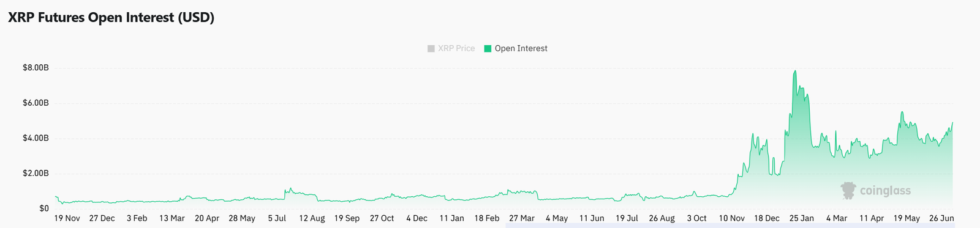Click the coinglass watermark text
Viewport: 980px width, 228px height.
(x=885, y=191)
